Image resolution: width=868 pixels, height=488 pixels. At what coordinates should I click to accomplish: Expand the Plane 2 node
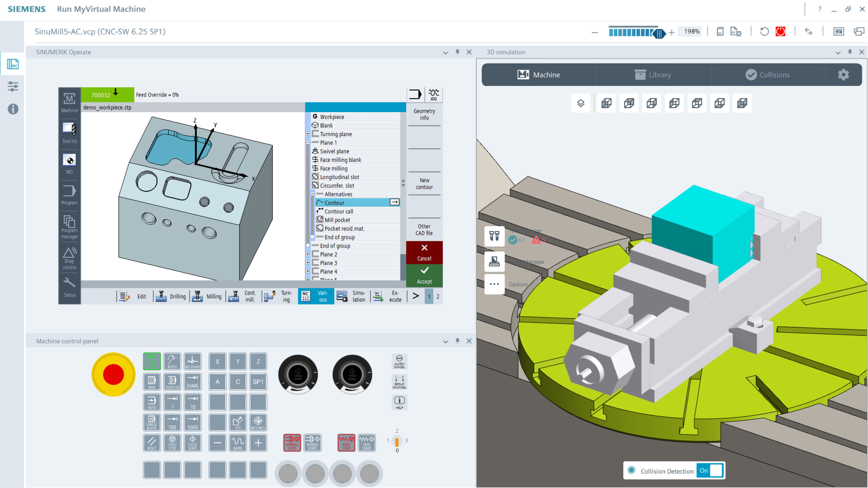point(308,254)
